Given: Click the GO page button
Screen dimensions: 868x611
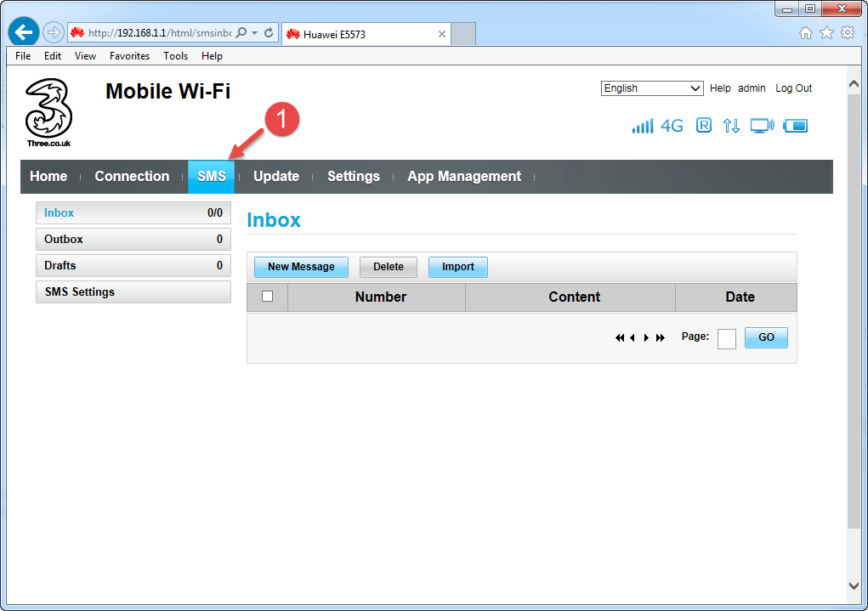Looking at the screenshot, I should [x=766, y=337].
